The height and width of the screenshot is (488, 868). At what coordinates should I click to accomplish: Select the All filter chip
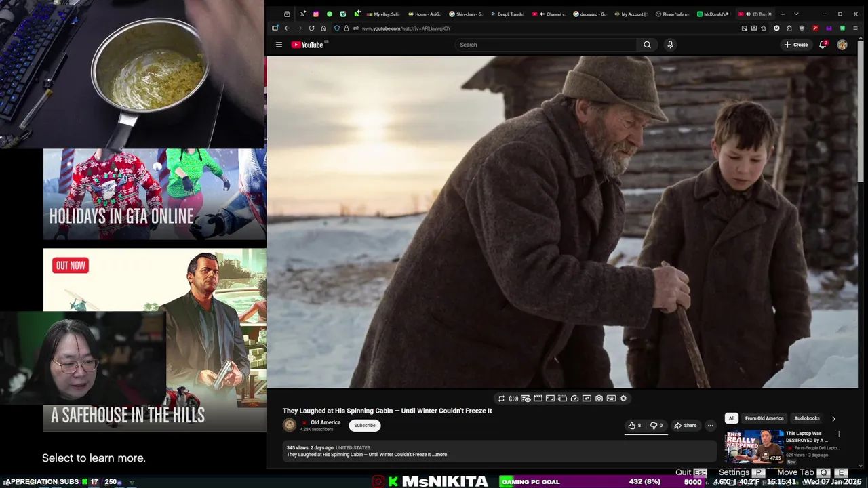click(731, 418)
